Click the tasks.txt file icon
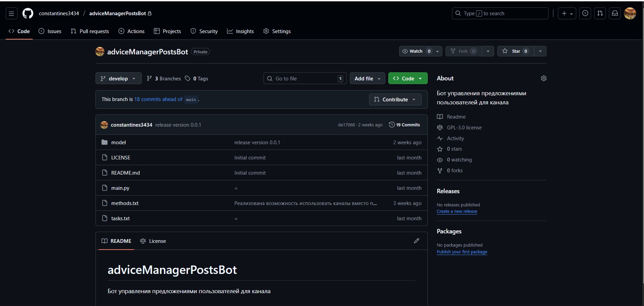The height and width of the screenshot is (306, 644). (105, 218)
